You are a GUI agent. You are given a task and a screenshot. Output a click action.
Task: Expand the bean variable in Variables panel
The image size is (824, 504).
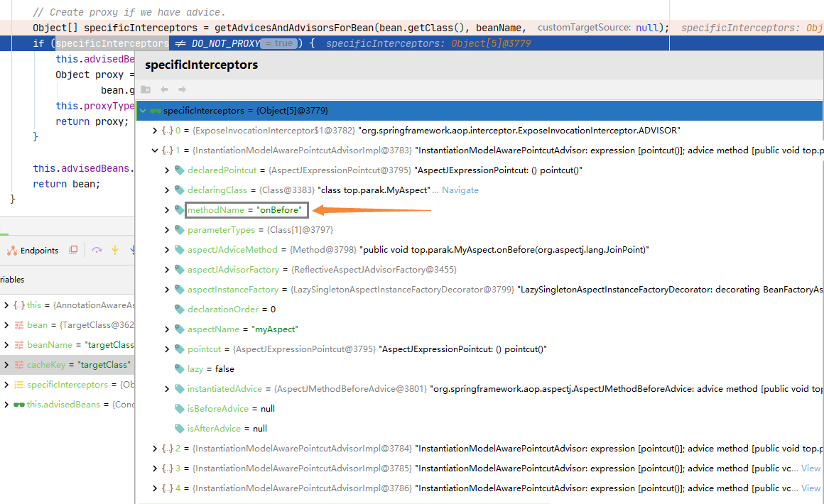coord(6,325)
